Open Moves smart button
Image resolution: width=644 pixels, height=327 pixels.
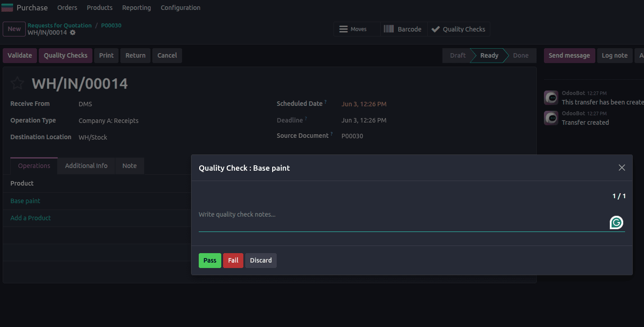(357, 29)
